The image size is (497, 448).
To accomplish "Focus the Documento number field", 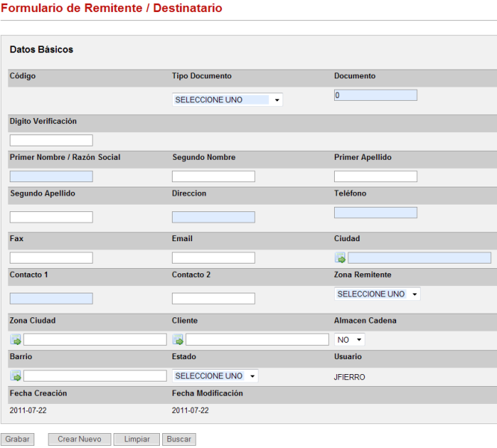I will point(375,96).
